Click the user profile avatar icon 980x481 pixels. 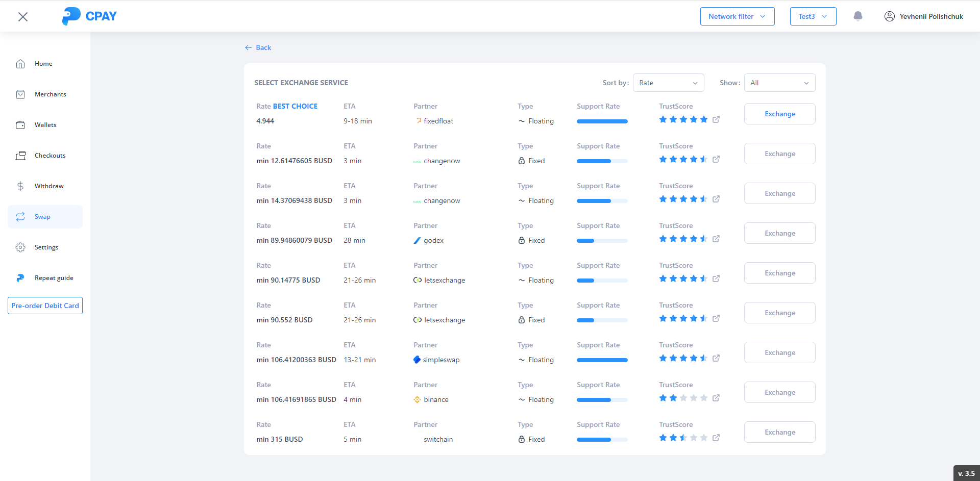click(889, 16)
